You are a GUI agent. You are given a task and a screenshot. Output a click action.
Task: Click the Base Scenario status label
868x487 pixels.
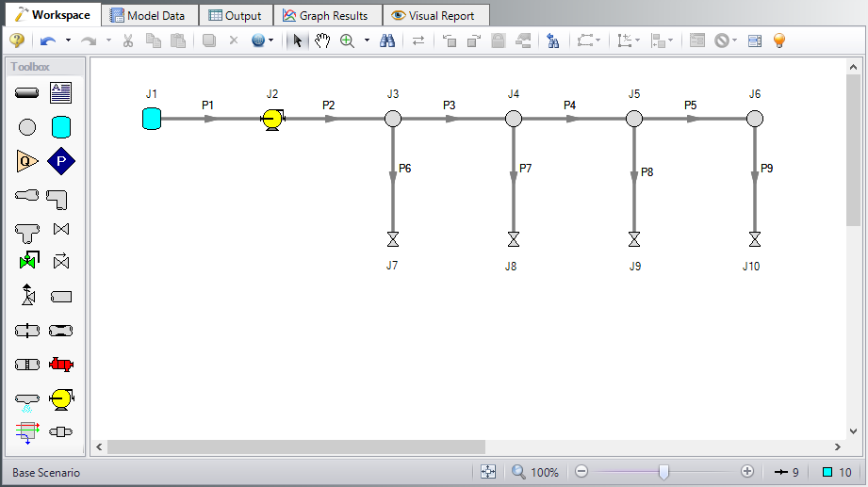pyautogui.click(x=45, y=472)
